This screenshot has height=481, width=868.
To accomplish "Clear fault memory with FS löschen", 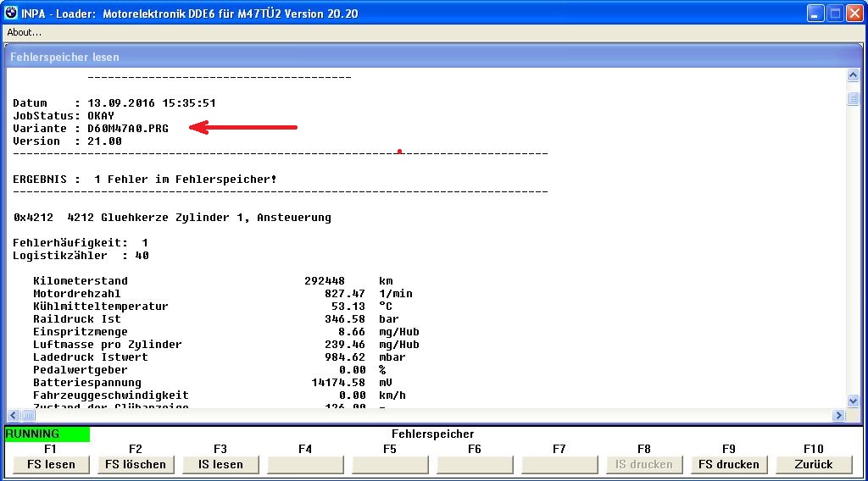I will (x=136, y=464).
